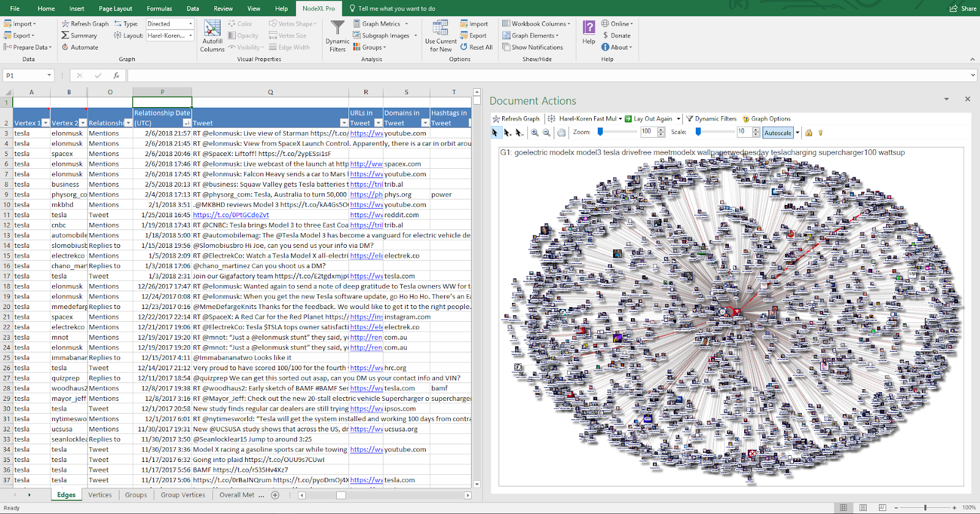Open the youtu.be link in row 3
The width and height of the screenshot is (980, 514).
pyautogui.click(x=366, y=133)
